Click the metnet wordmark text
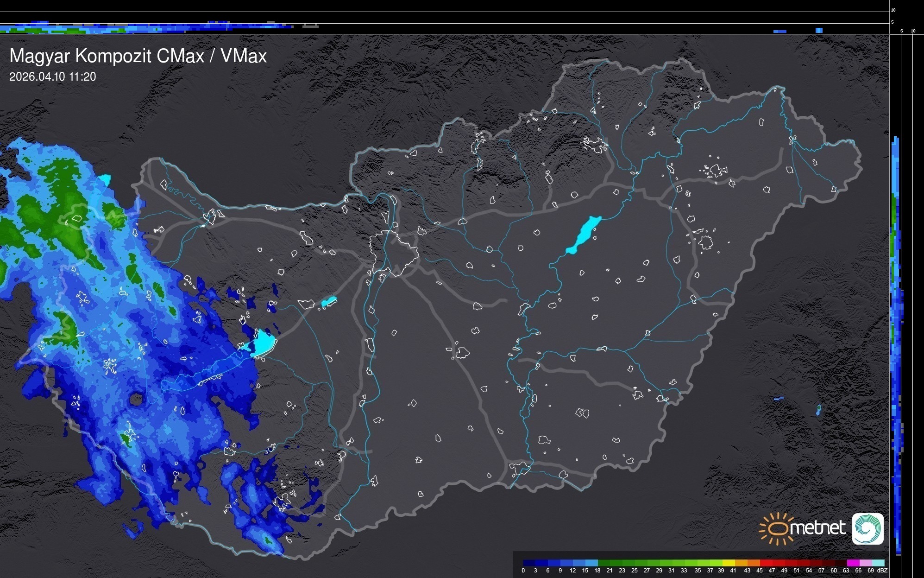 817,528
